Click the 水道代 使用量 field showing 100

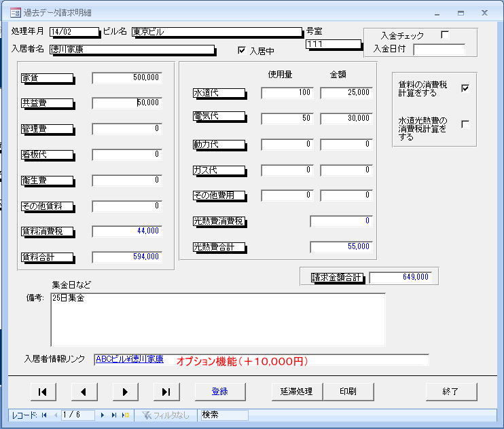(x=287, y=93)
